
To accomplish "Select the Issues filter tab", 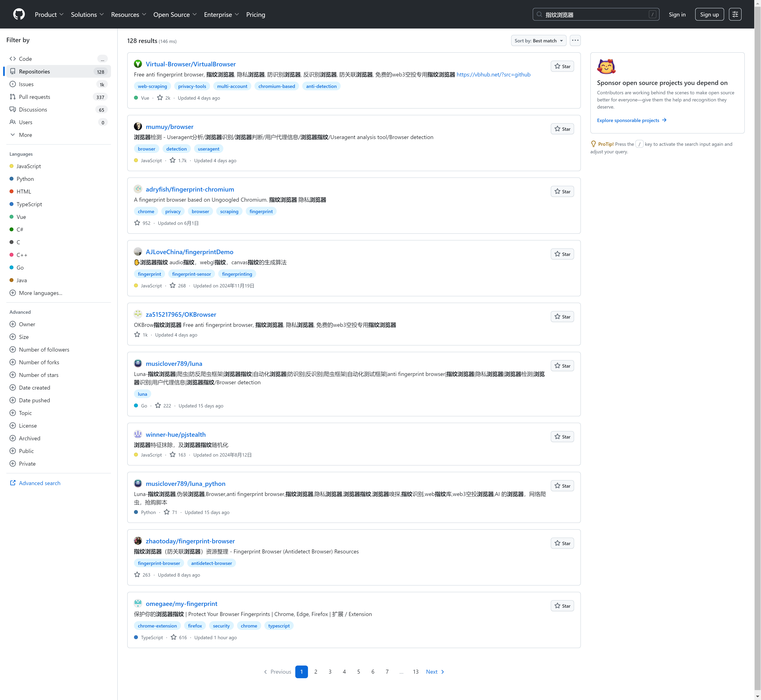I will click(x=26, y=84).
